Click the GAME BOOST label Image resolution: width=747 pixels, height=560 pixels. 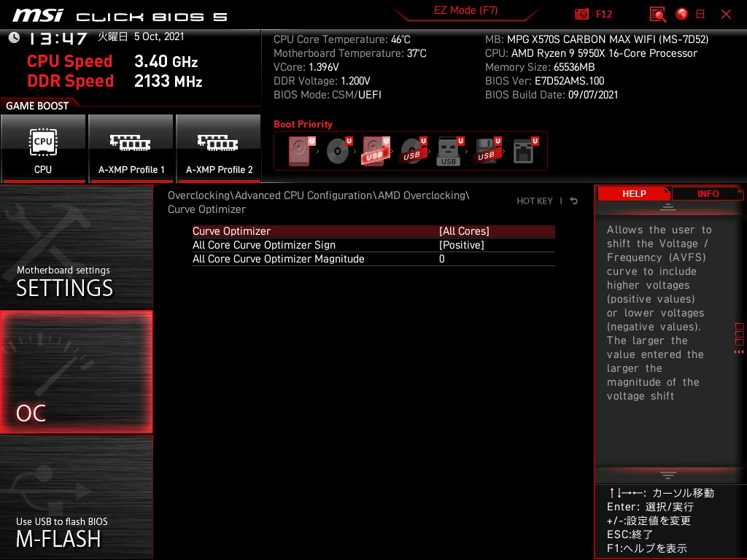click(37, 106)
